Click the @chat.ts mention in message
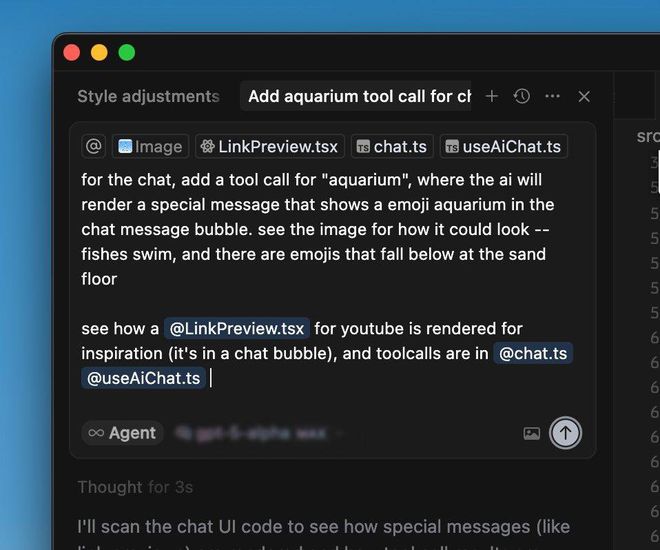 point(533,353)
